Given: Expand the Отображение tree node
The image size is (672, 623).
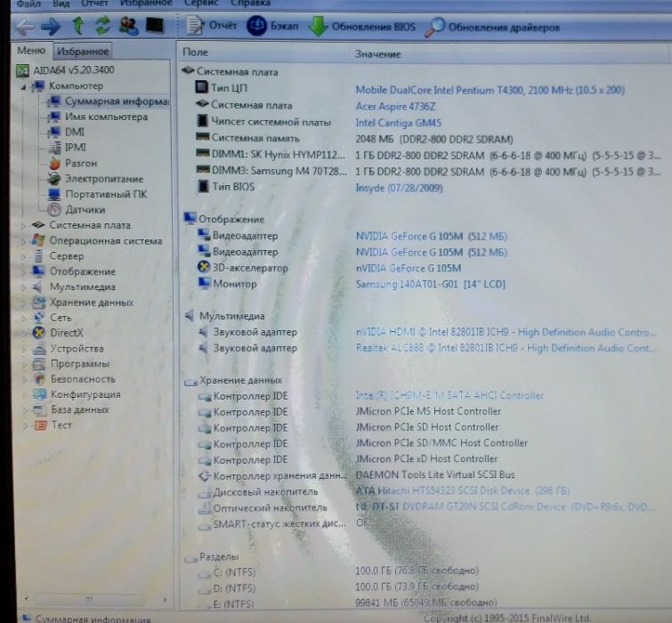Looking at the screenshot, I should 24,271.
